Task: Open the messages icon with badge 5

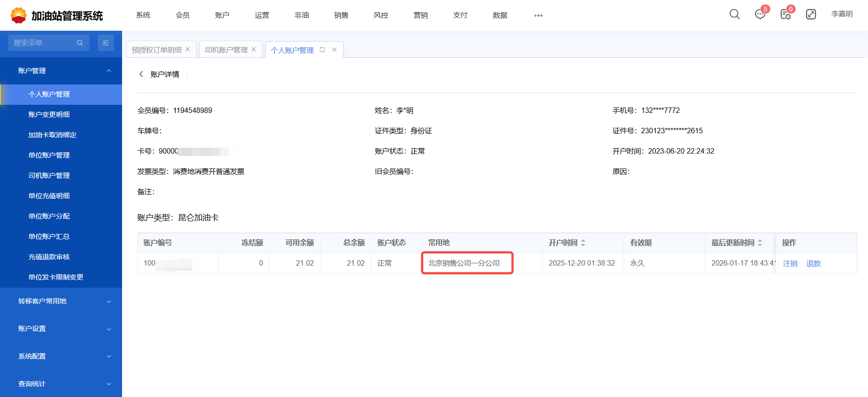Action: 760,14
